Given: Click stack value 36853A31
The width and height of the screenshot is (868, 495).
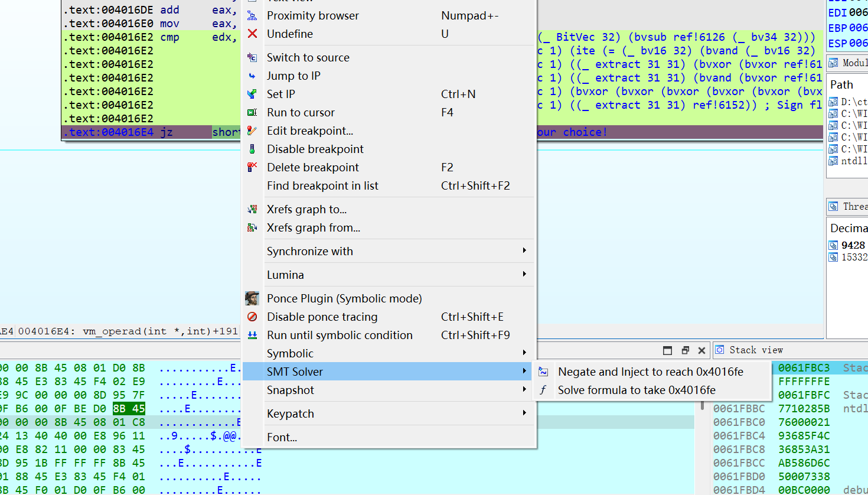Looking at the screenshot, I should click(x=804, y=450).
